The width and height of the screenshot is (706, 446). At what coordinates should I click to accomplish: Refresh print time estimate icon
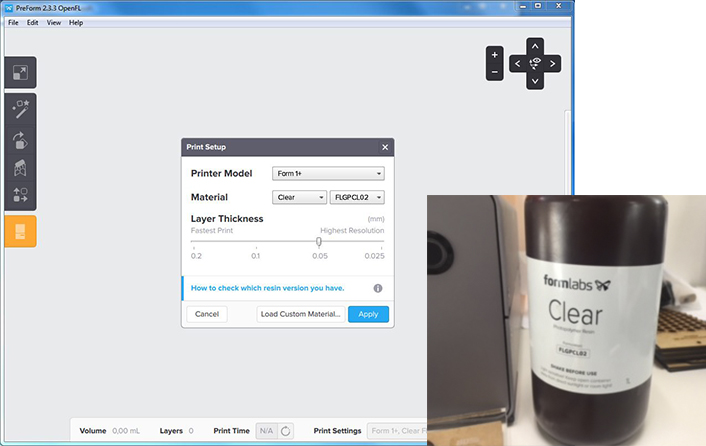click(285, 431)
